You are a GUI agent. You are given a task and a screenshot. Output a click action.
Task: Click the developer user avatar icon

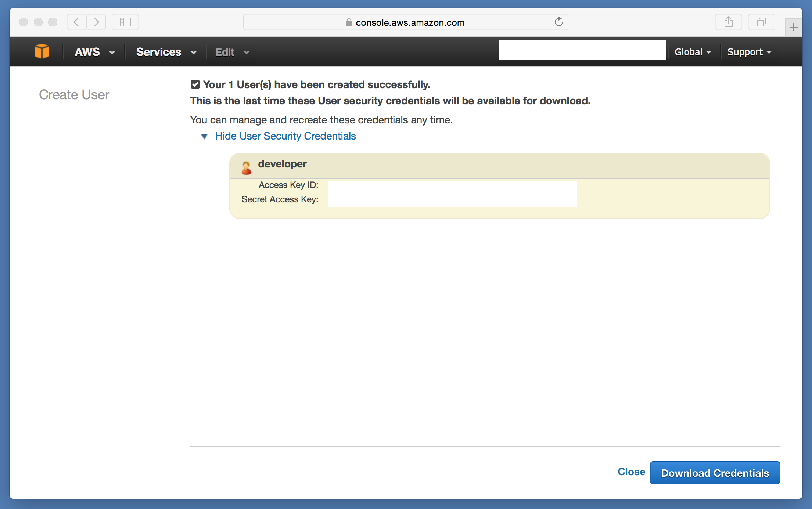tap(246, 168)
